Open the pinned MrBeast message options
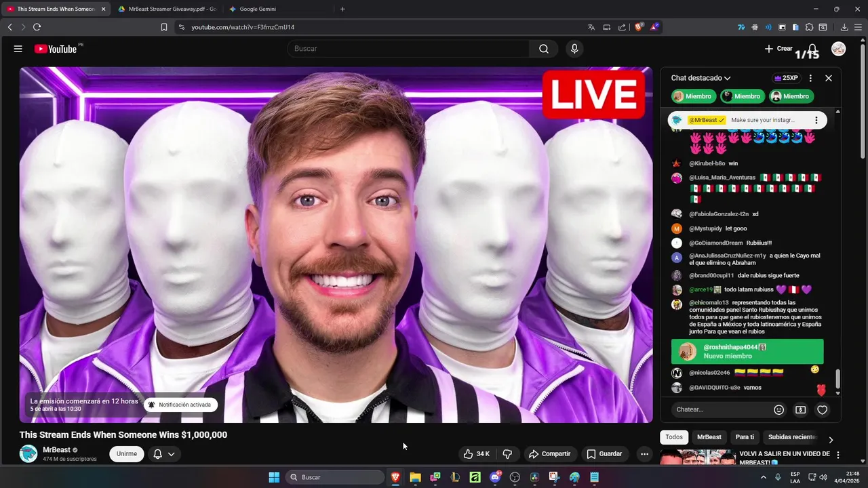868x488 pixels. [816, 120]
